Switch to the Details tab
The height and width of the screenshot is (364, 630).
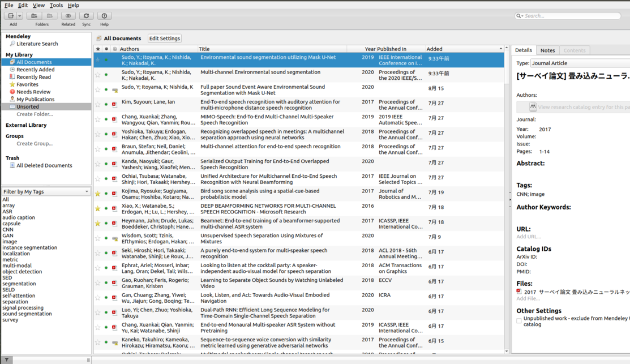(x=524, y=50)
